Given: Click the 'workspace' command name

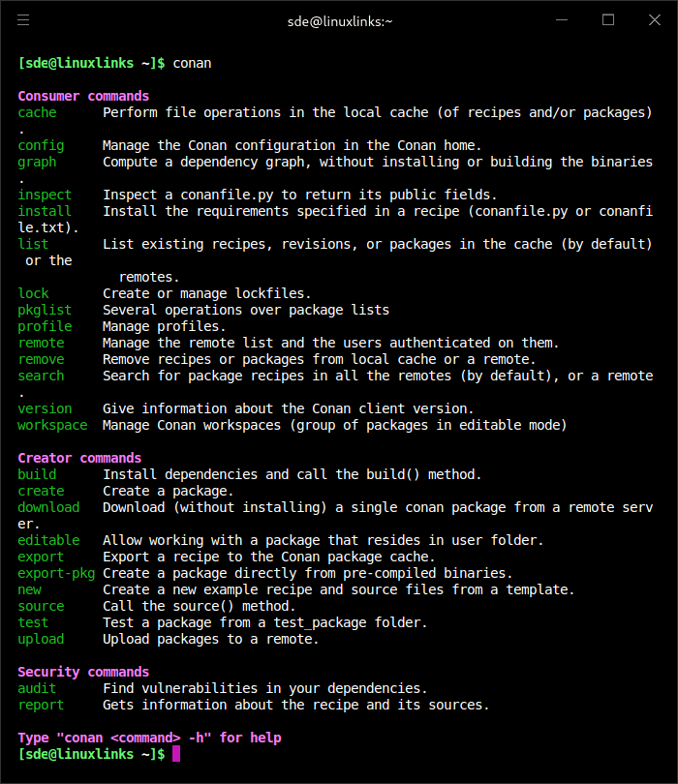Looking at the screenshot, I should [52, 425].
